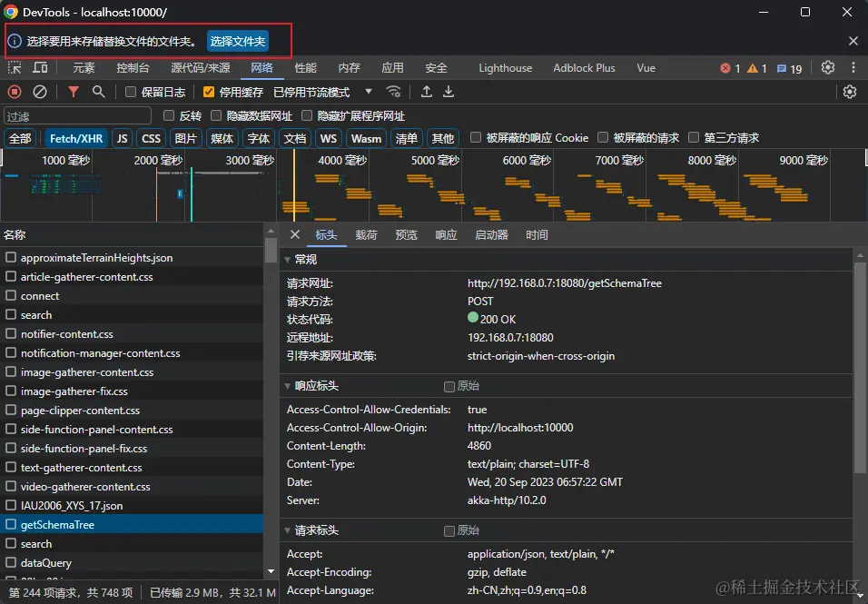
Task: Collapse the 响应标头 section
Action: 287,386
